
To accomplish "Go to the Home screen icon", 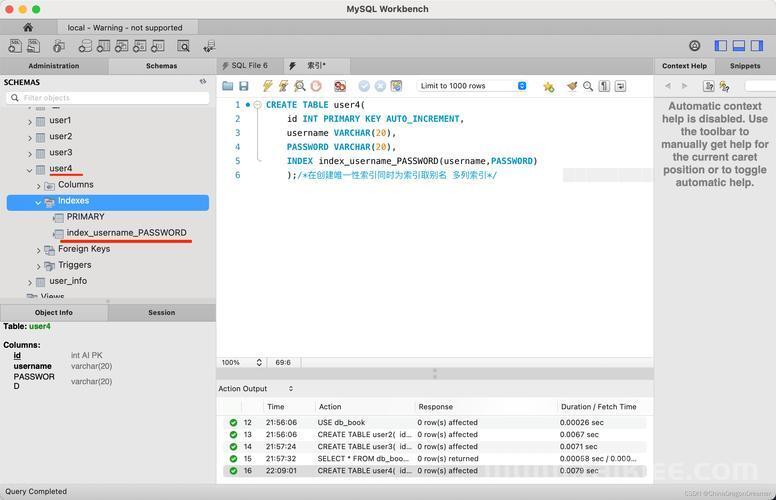I will [28, 27].
